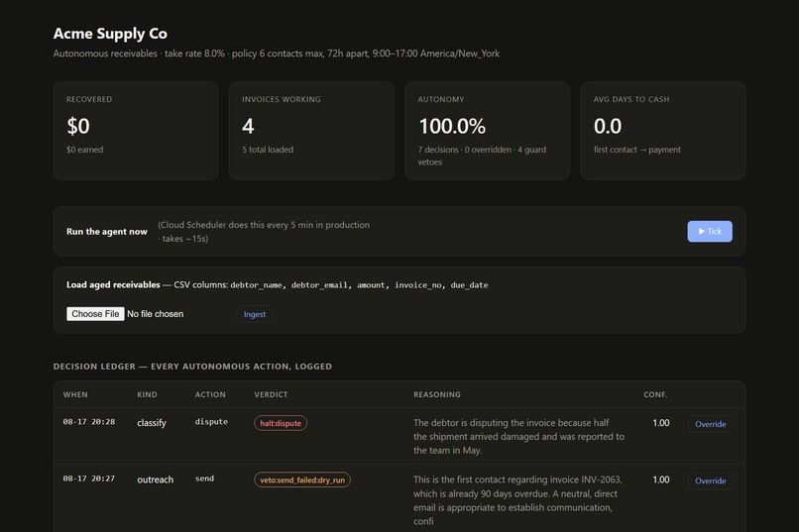Click the 'outreach' kind cell

pos(155,479)
